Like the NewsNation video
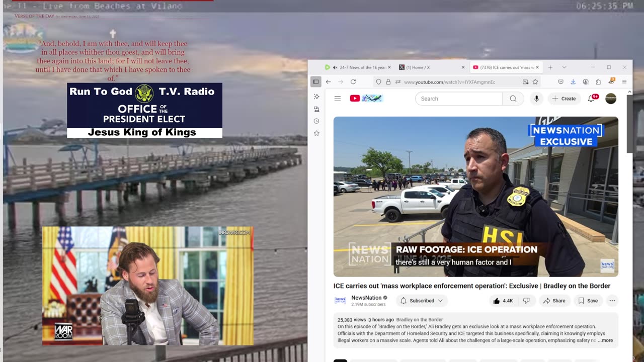 503,301
